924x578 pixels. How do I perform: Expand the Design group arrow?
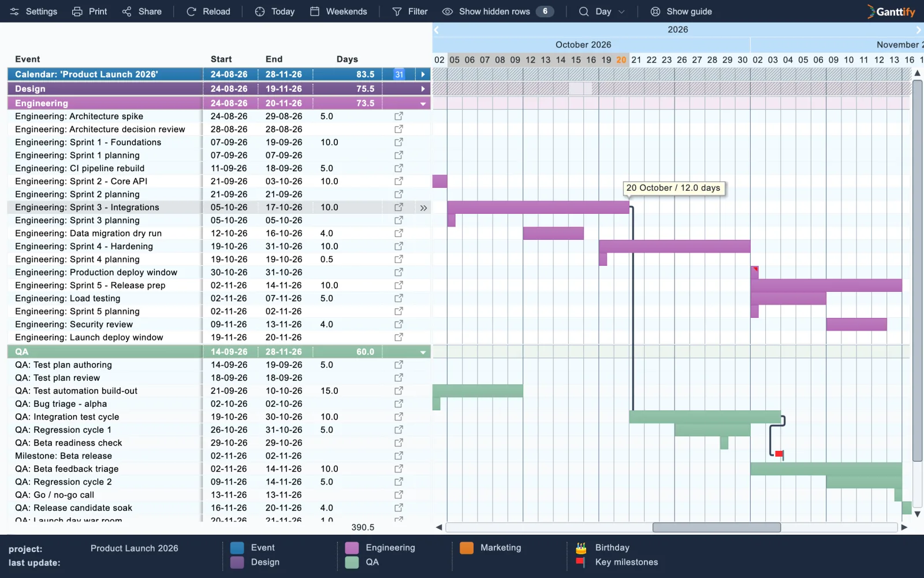[x=423, y=89]
